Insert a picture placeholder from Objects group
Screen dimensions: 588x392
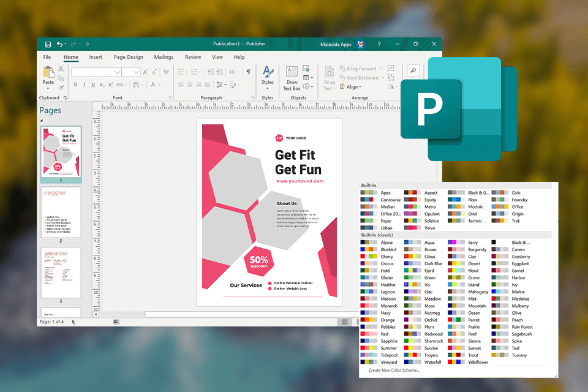(306, 68)
